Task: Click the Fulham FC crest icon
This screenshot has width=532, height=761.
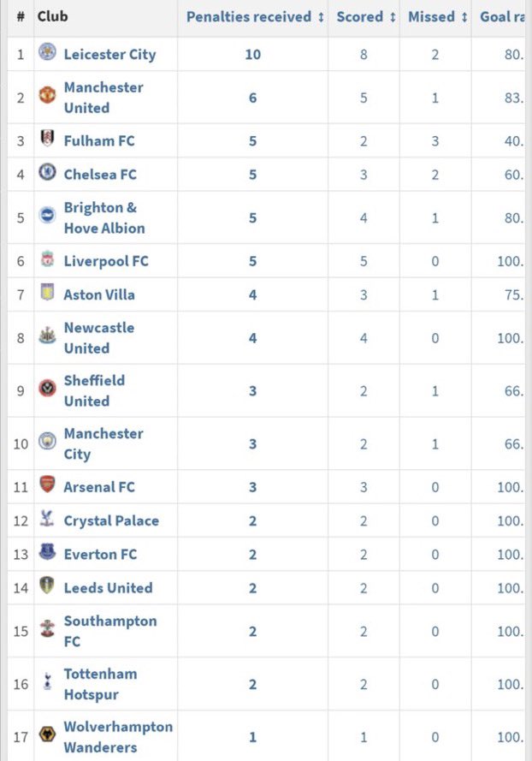Action: [x=47, y=140]
